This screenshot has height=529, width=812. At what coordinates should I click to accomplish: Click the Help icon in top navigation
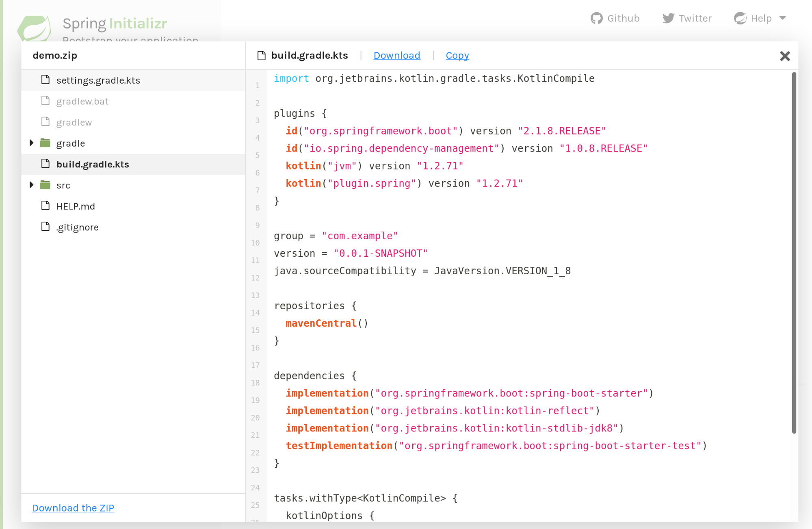point(740,18)
